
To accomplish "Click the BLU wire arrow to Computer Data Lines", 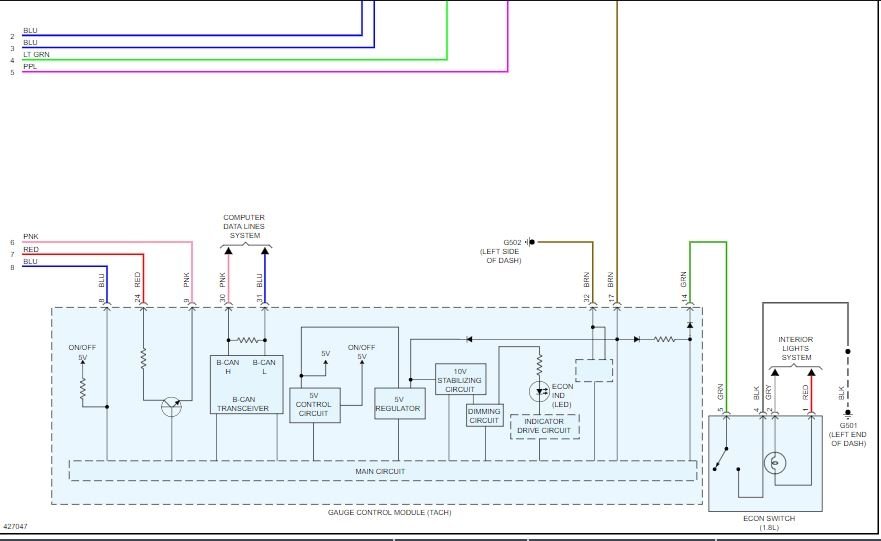I will point(265,251).
